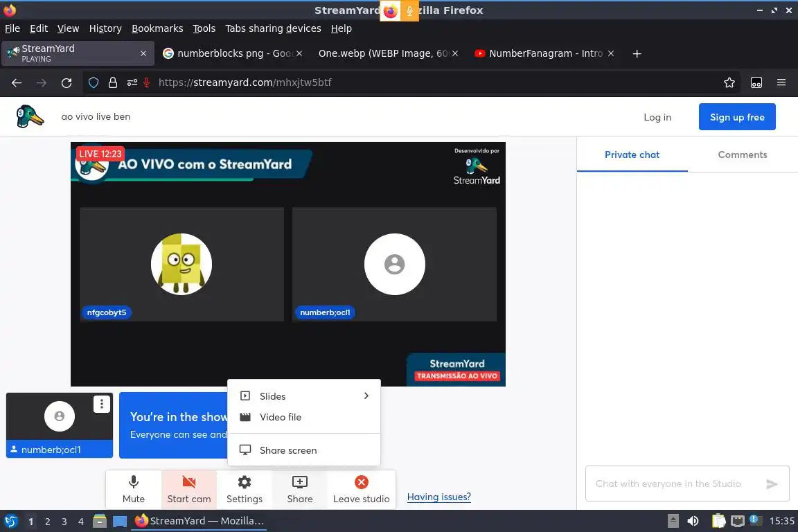Switch to the Comments tab
Viewport: 798px width, 532px height.
click(x=742, y=154)
